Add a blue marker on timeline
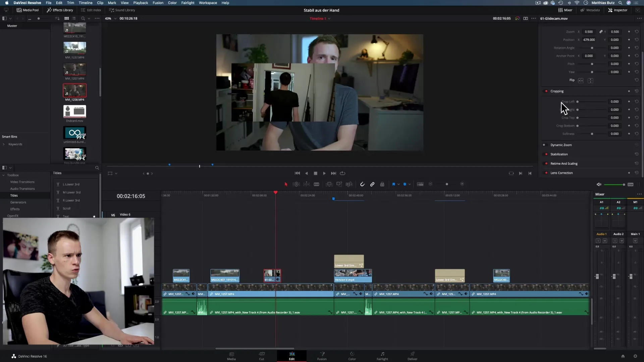The image size is (644, 362). point(405,184)
